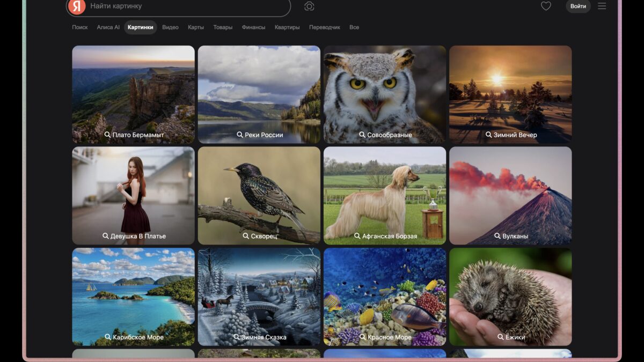Click search icon beside Зимний Вечер
This screenshot has width=644, height=362.
click(x=488, y=135)
